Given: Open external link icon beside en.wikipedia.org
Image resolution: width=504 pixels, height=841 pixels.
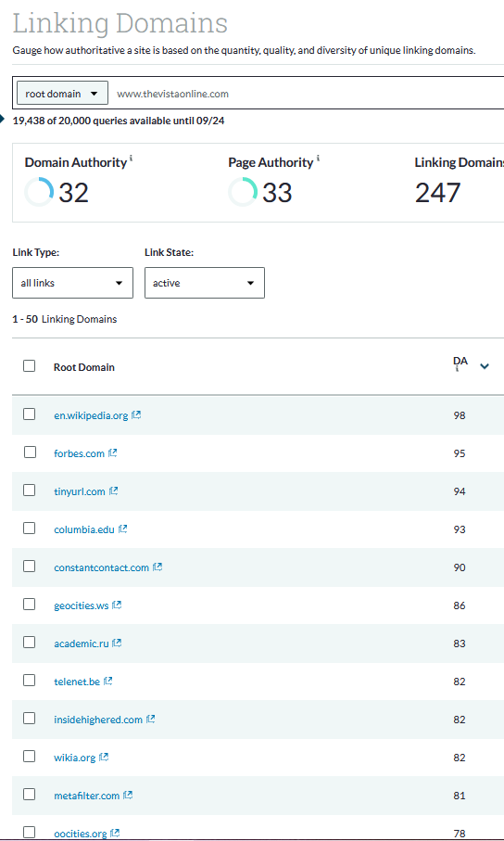Looking at the screenshot, I should (136, 414).
